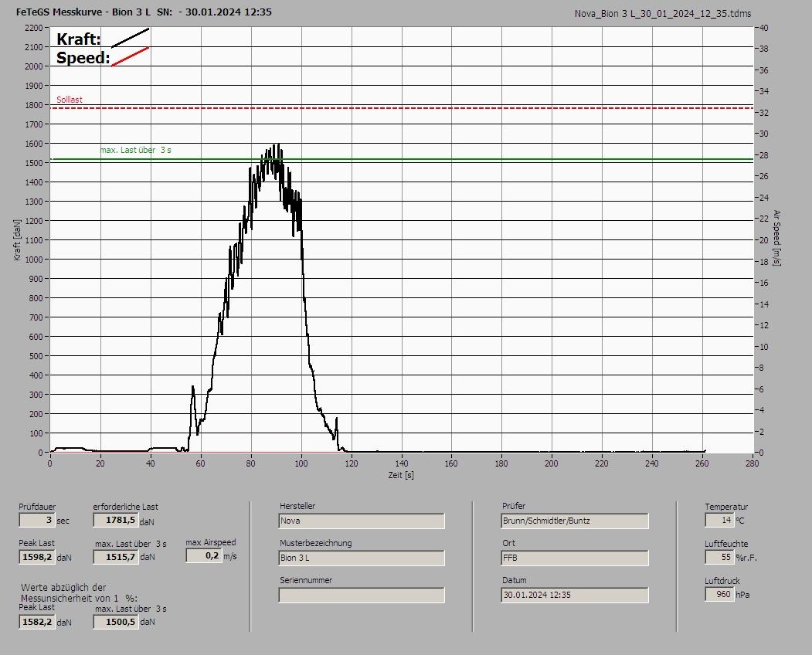Click the Hersteller label
This screenshot has height=655, width=812.
pos(297,506)
